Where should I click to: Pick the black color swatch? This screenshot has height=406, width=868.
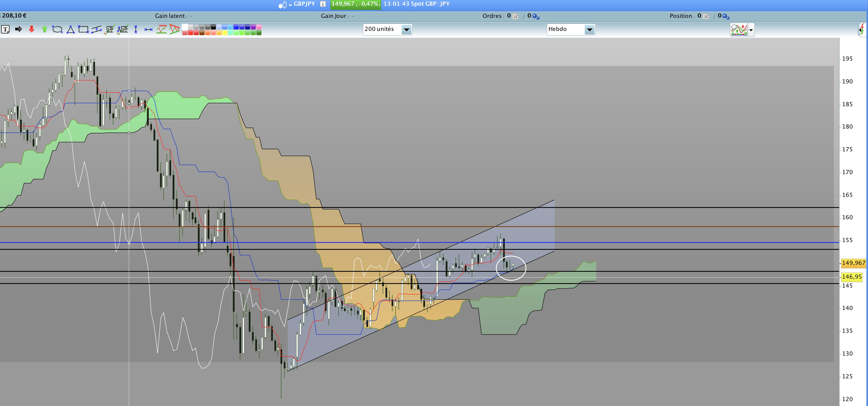pyautogui.click(x=213, y=27)
